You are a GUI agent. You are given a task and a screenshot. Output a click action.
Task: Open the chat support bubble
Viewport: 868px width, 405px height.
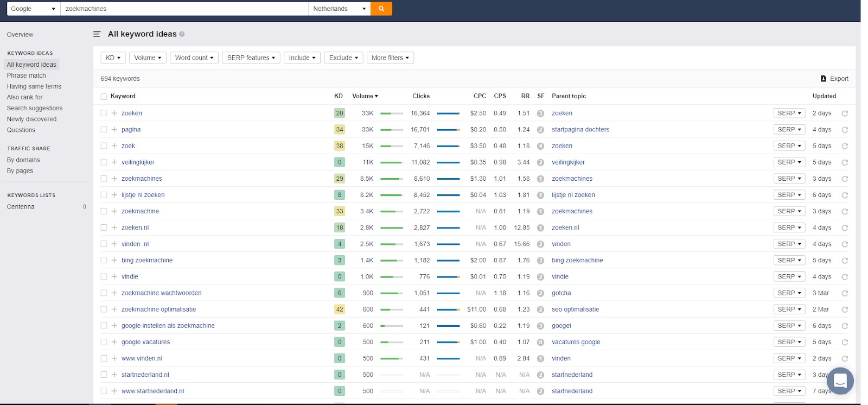840,380
